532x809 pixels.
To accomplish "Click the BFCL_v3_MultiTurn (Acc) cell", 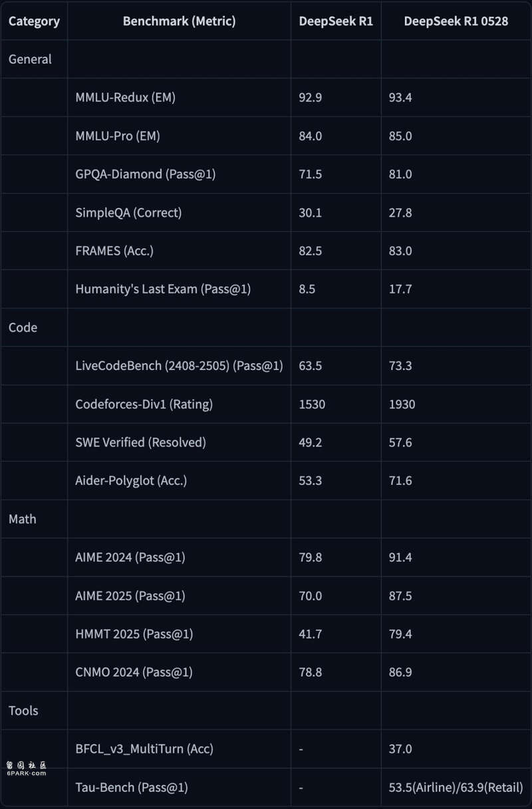I will click(x=144, y=749).
